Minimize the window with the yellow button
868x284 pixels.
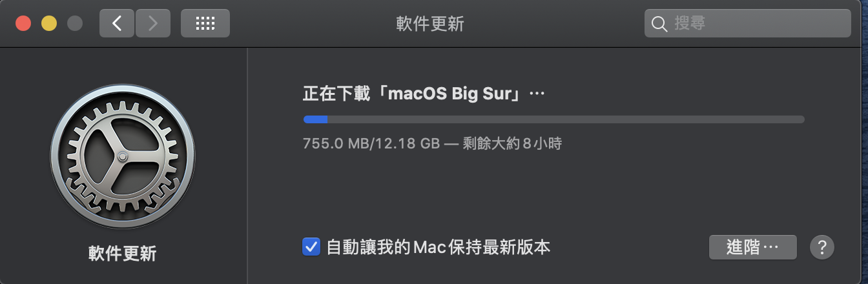click(x=49, y=24)
